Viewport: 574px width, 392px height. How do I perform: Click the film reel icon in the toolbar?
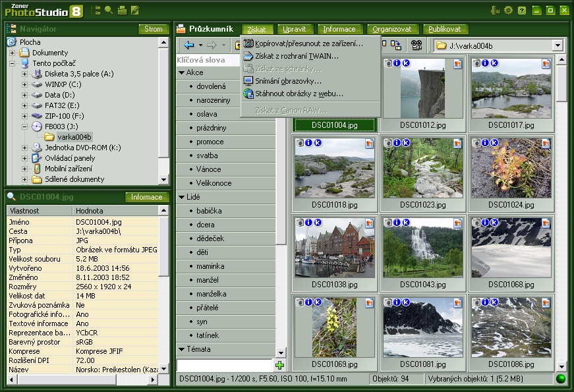[416, 45]
